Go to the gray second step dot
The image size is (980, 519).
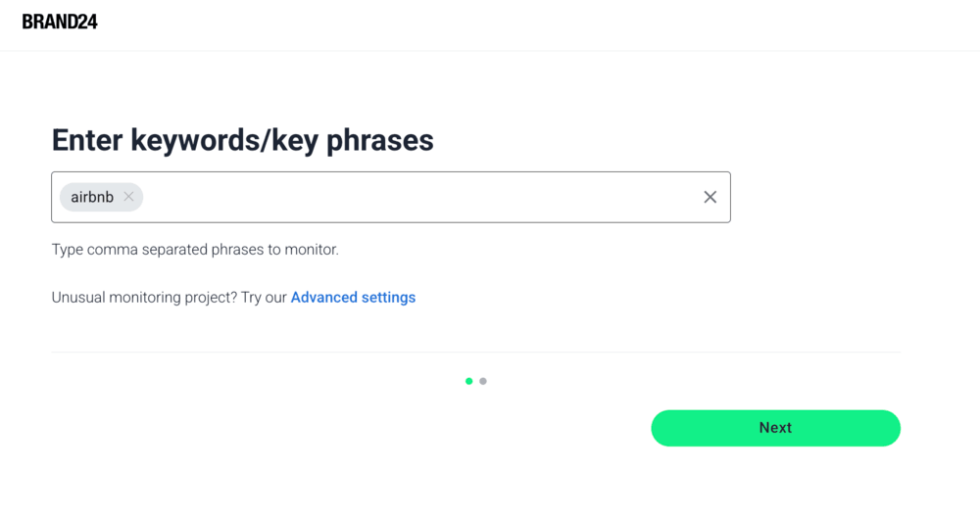click(483, 381)
